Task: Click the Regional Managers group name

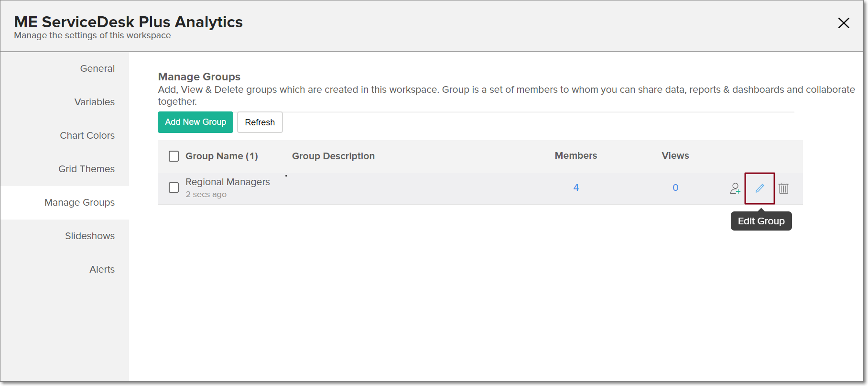Action: [228, 182]
